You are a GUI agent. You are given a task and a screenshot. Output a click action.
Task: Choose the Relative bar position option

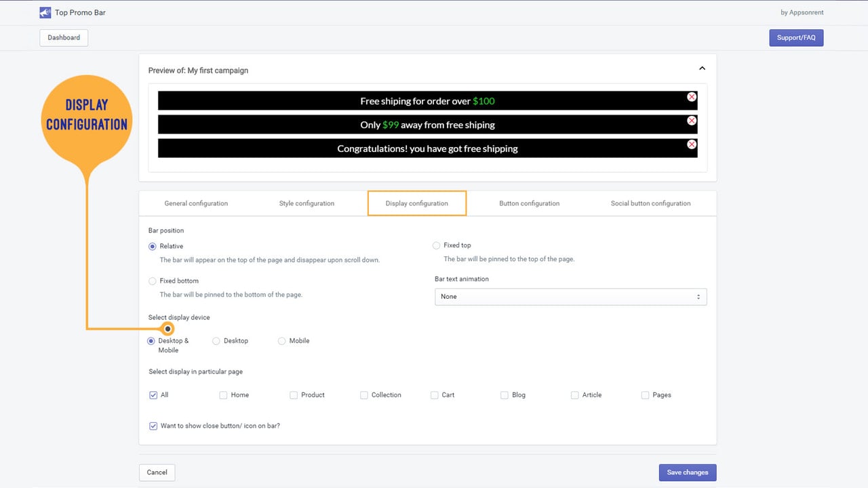click(x=152, y=246)
